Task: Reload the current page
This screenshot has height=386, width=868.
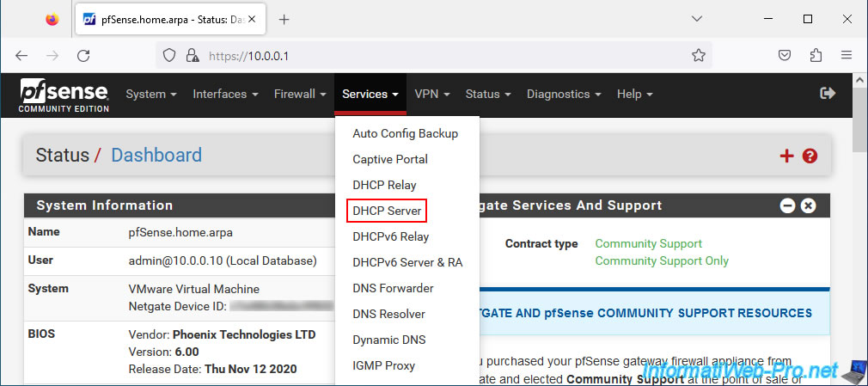Action: coord(83,55)
